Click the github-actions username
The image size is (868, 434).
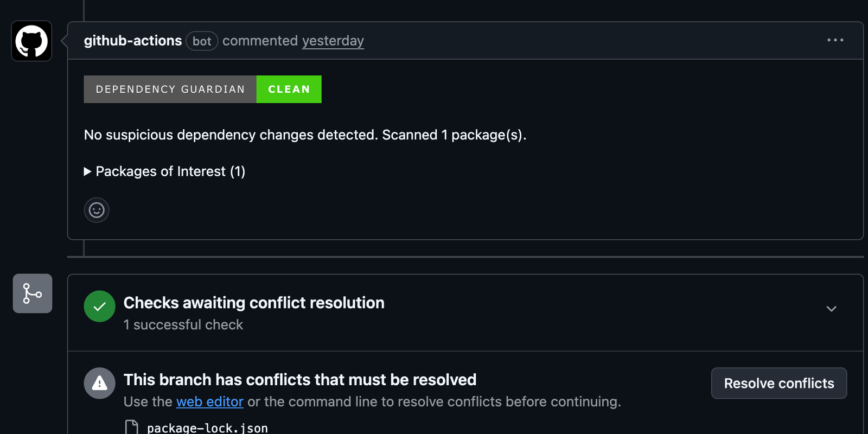pos(133,40)
